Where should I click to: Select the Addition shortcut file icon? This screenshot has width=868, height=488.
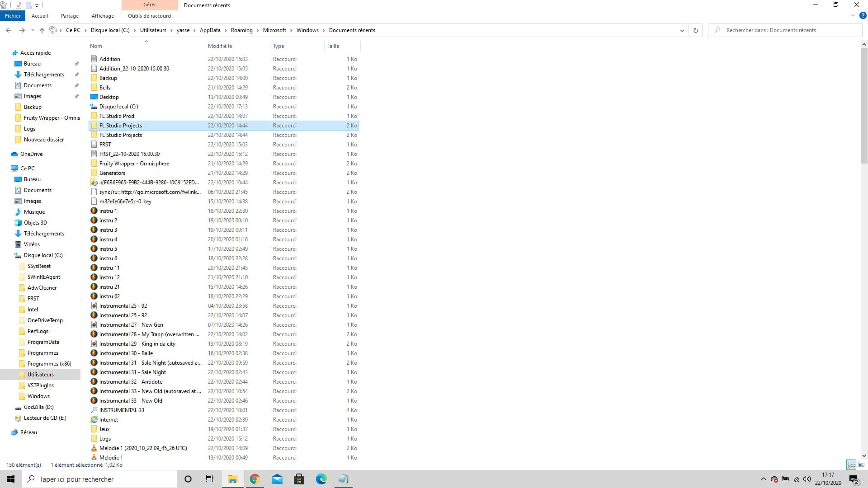94,59
